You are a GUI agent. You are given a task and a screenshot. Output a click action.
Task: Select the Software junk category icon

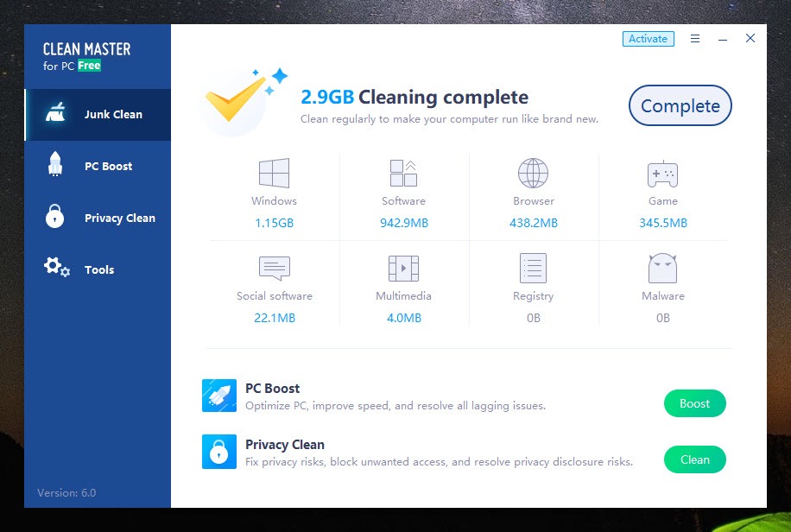tap(403, 174)
